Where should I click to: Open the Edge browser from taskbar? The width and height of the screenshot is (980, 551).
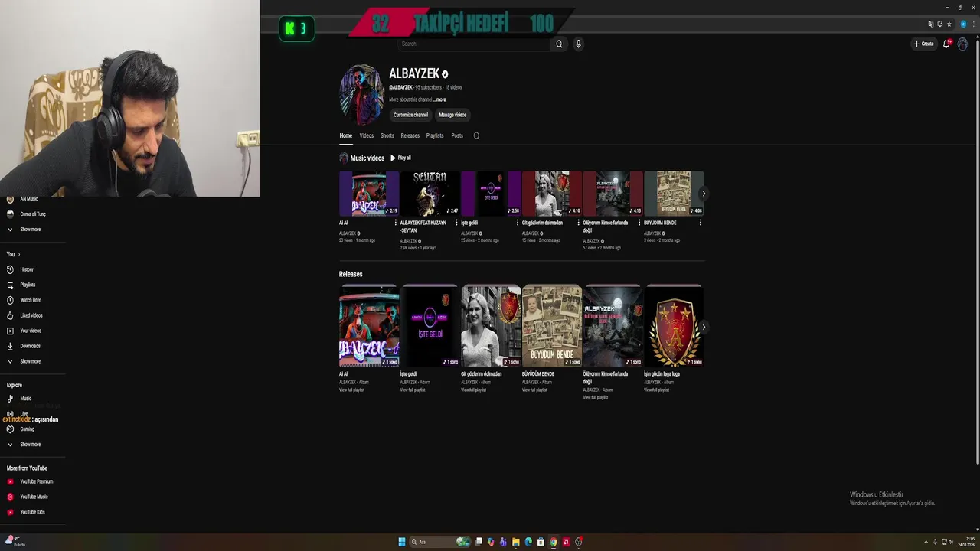[528, 542]
